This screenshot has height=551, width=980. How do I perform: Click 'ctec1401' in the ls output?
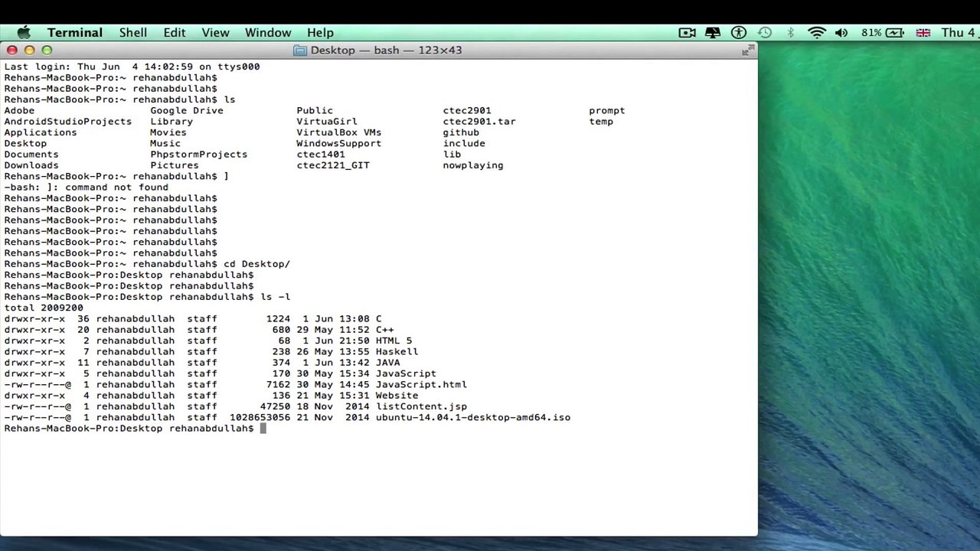(x=321, y=155)
